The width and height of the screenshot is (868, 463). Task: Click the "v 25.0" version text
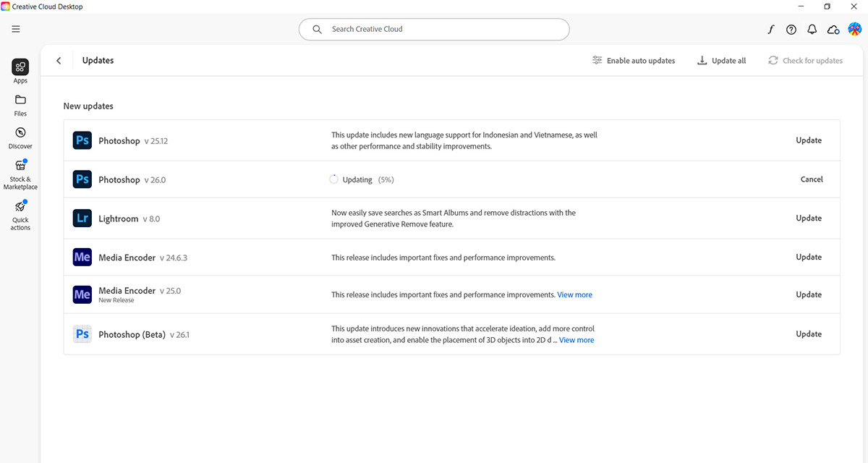point(171,291)
